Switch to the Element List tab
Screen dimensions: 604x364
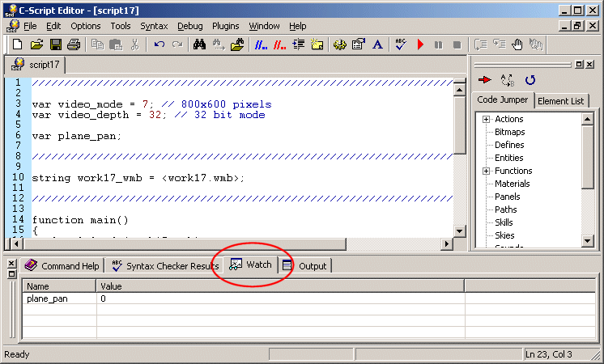coord(563,100)
